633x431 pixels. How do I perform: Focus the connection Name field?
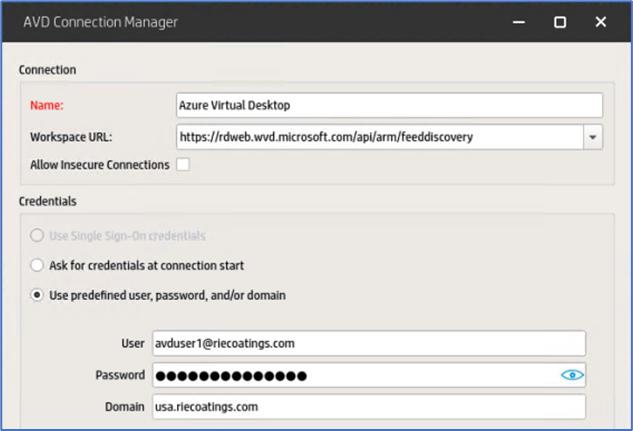[x=389, y=105]
